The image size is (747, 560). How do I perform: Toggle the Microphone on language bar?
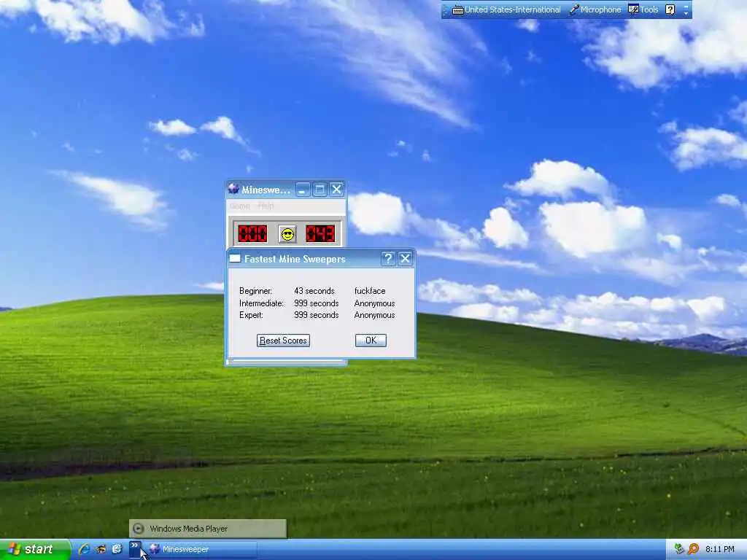[x=595, y=9]
